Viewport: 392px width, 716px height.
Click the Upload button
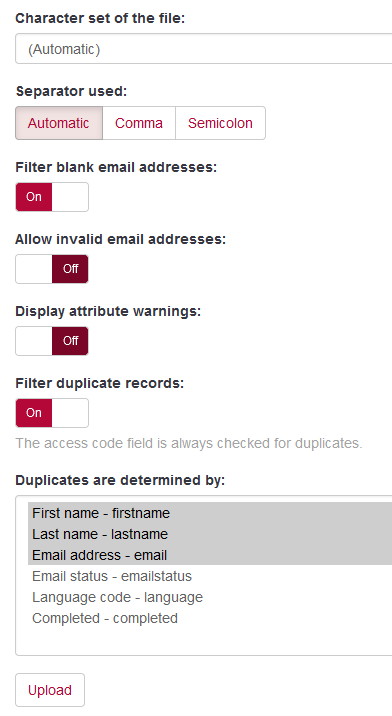50,690
